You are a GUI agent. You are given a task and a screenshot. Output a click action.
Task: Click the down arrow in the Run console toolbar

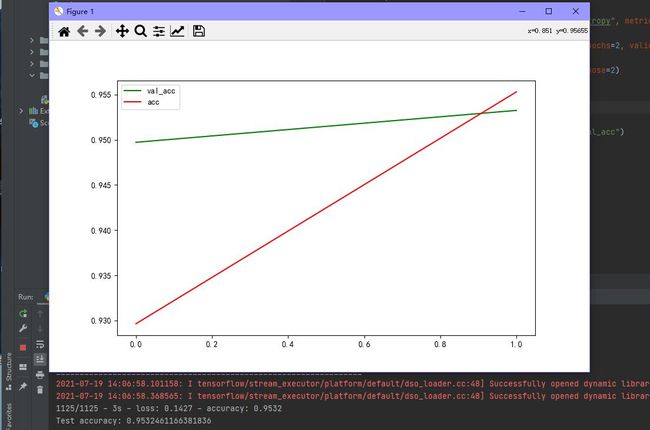40,329
